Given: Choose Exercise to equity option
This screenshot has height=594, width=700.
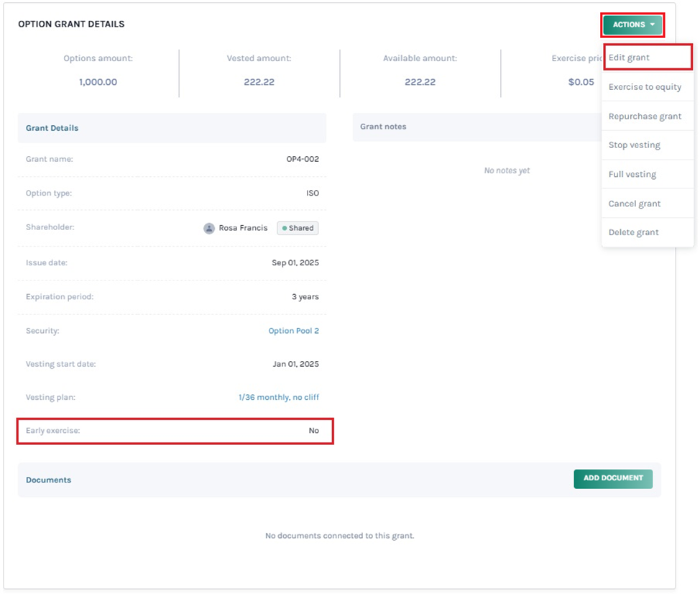Looking at the screenshot, I should point(645,87).
